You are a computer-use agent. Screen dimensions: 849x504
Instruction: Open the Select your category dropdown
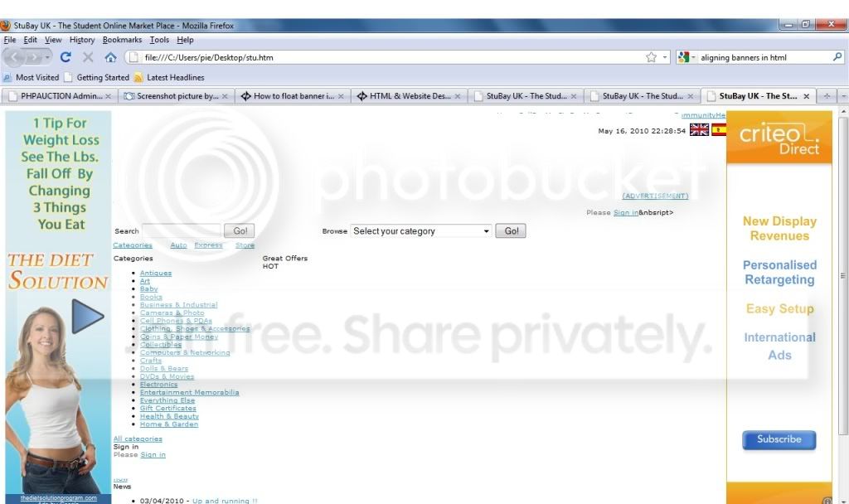click(x=421, y=230)
